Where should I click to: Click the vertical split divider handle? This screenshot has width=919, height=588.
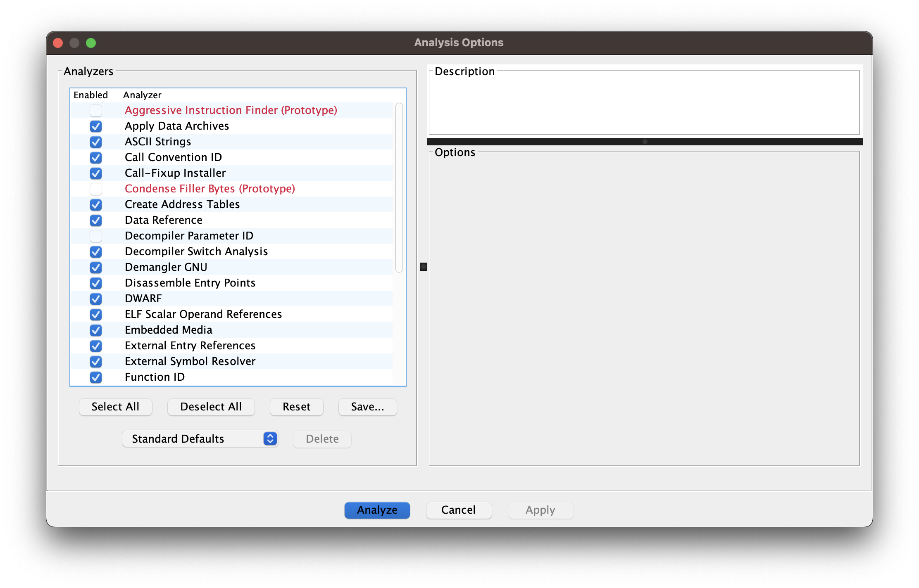(x=423, y=267)
